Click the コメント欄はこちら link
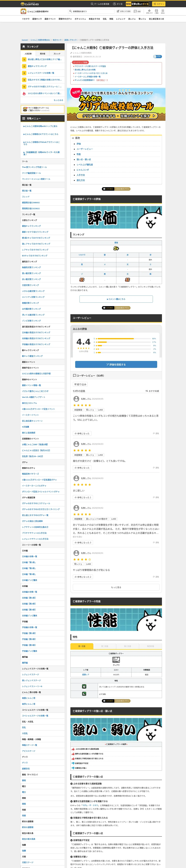This screenshot has height=868, width=186. point(116,299)
